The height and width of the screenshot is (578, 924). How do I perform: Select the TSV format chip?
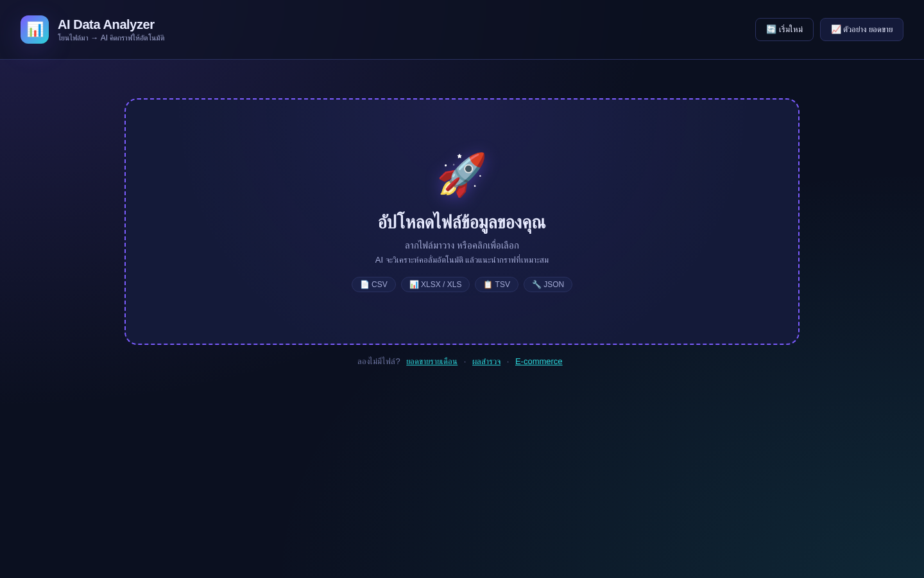497,285
